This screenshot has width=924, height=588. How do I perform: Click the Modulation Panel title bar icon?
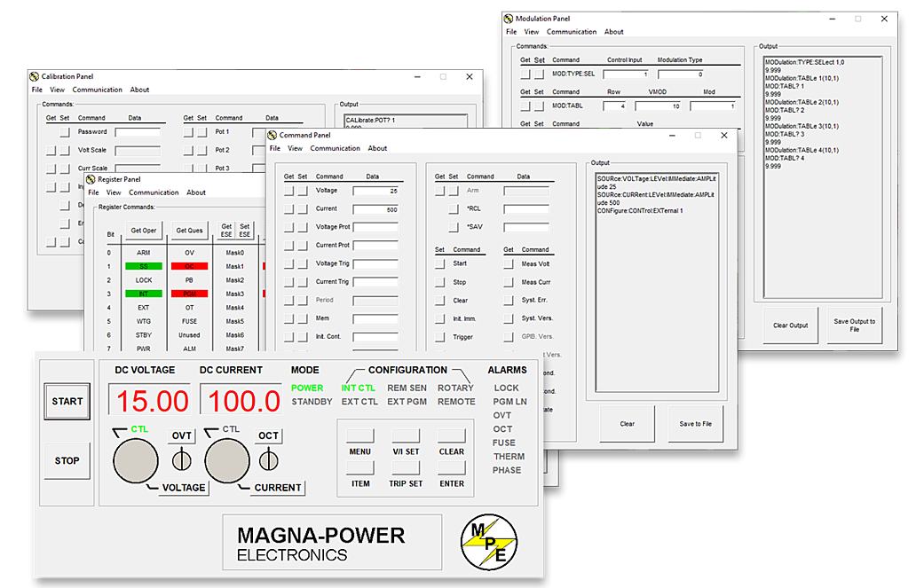(x=509, y=19)
